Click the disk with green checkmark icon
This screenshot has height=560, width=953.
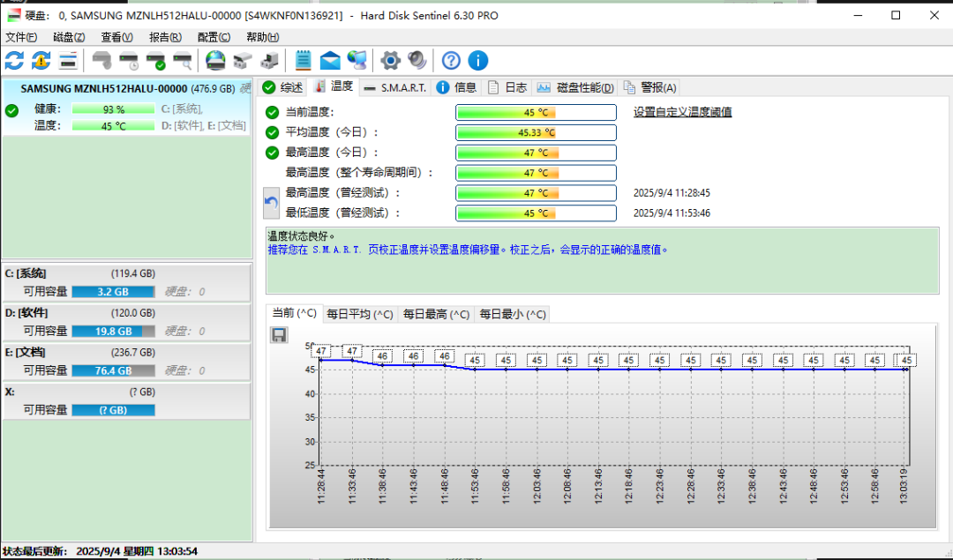(156, 61)
